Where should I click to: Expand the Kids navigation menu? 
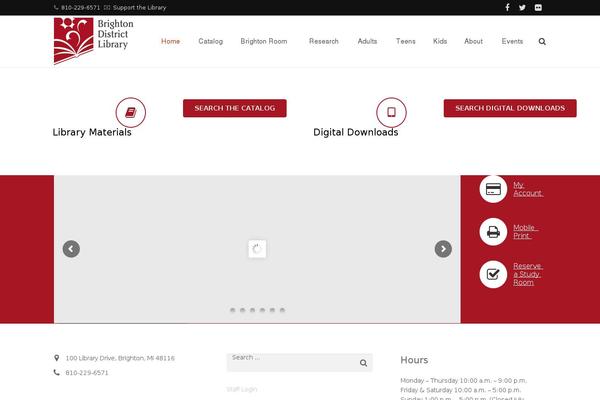pos(440,42)
